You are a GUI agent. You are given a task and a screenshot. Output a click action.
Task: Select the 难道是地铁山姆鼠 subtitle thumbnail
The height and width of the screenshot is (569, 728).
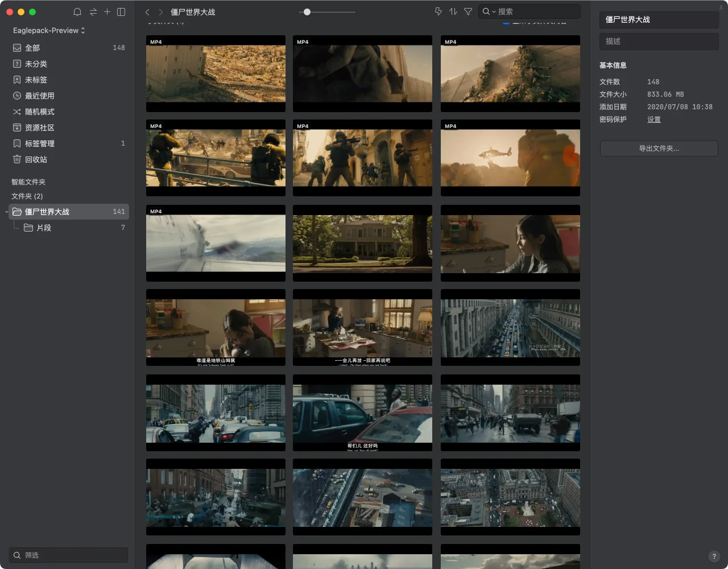pos(216,327)
